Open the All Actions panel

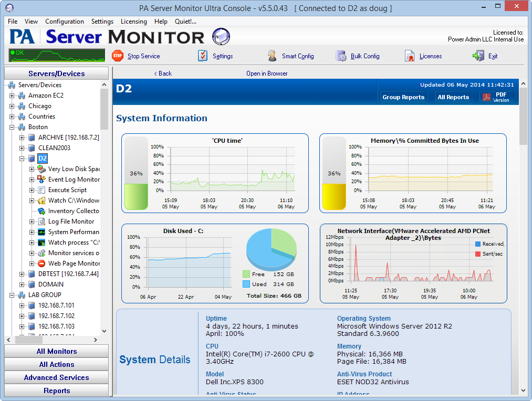(x=56, y=364)
